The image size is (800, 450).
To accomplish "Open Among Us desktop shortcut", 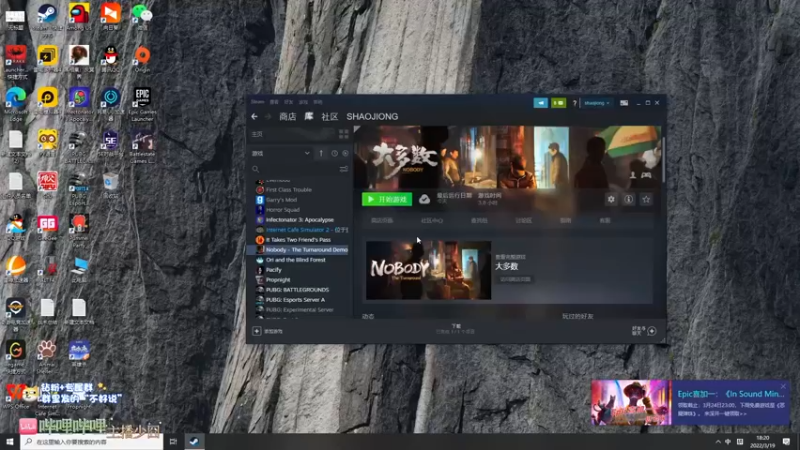I will point(79,17).
